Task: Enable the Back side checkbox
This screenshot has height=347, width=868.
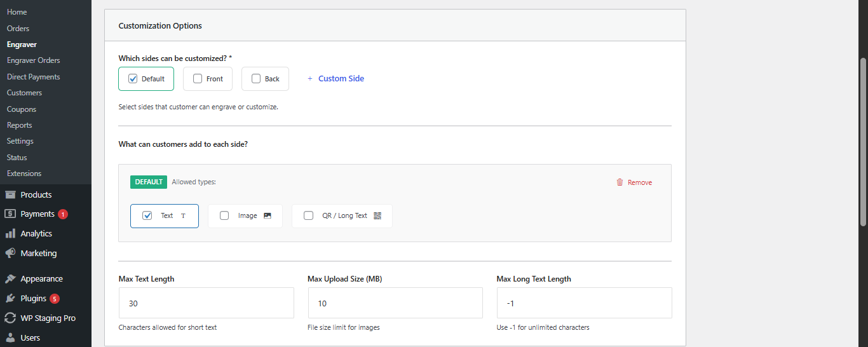Action: 256,79
